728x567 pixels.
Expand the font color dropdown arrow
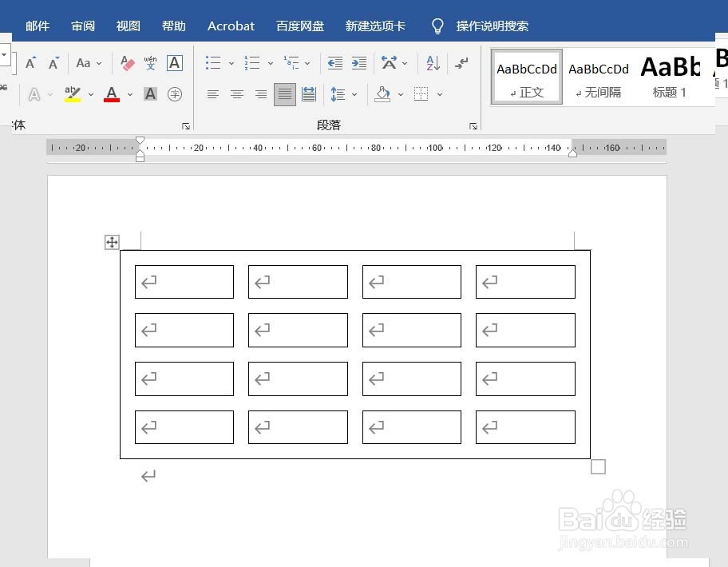coord(130,95)
